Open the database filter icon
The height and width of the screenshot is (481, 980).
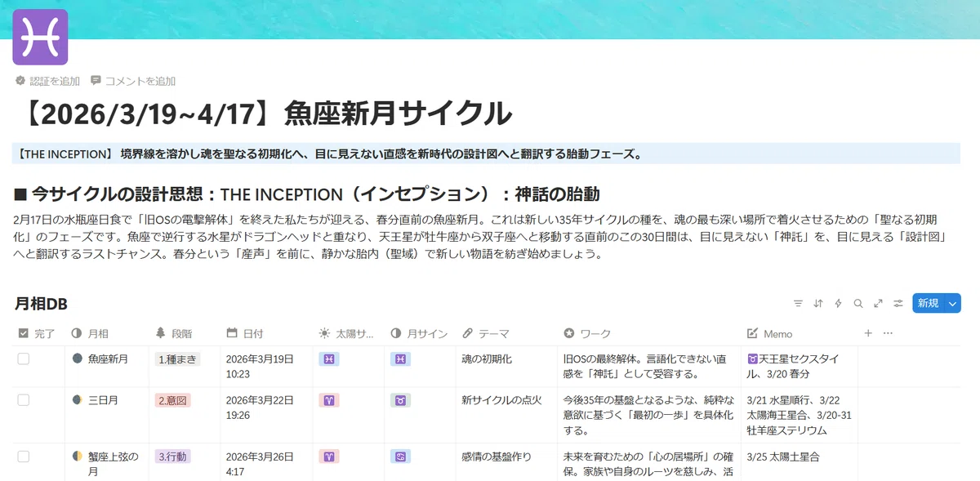(798, 303)
